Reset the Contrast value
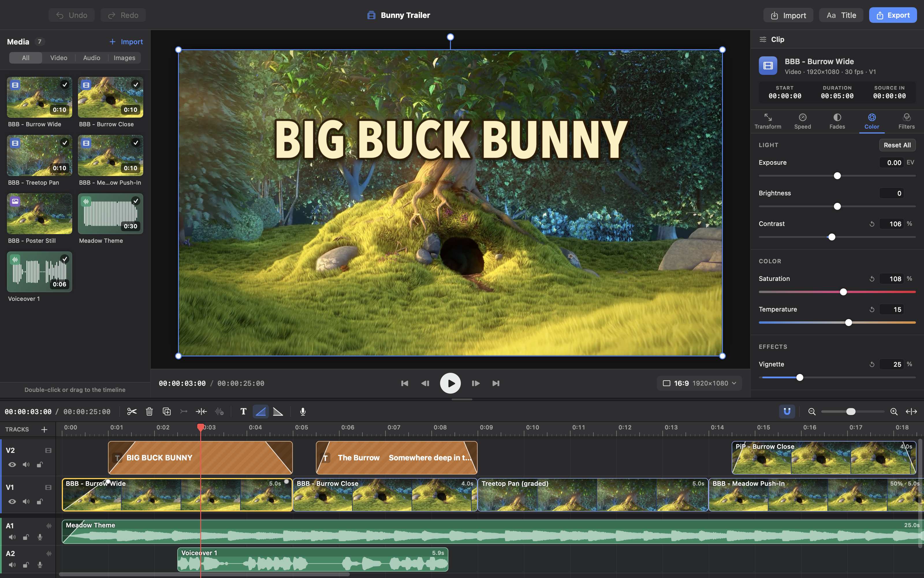This screenshot has width=924, height=578. pos(872,224)
